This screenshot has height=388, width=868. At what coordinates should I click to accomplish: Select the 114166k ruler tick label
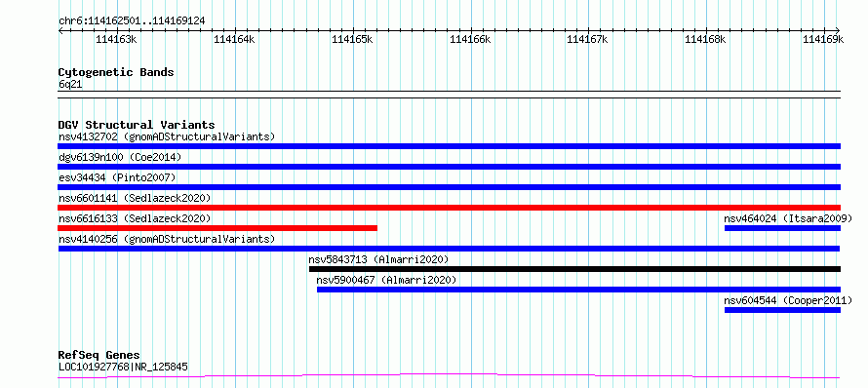[x=470, y=39]
